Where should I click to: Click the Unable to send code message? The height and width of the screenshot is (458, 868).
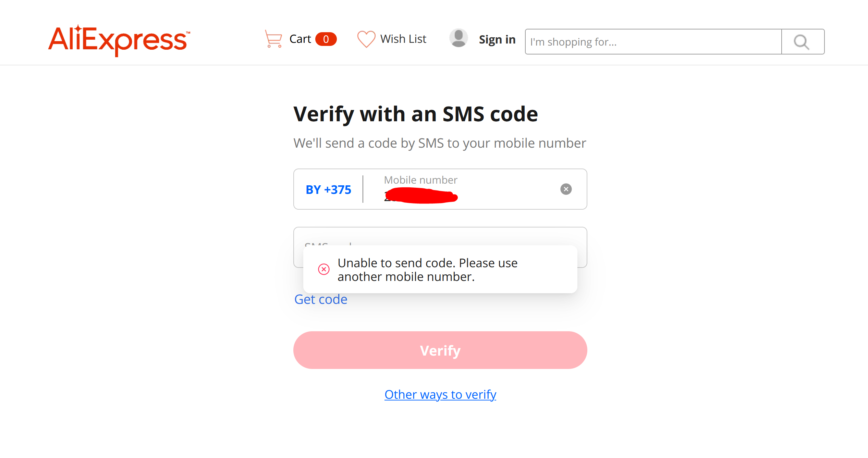point(427,270)
